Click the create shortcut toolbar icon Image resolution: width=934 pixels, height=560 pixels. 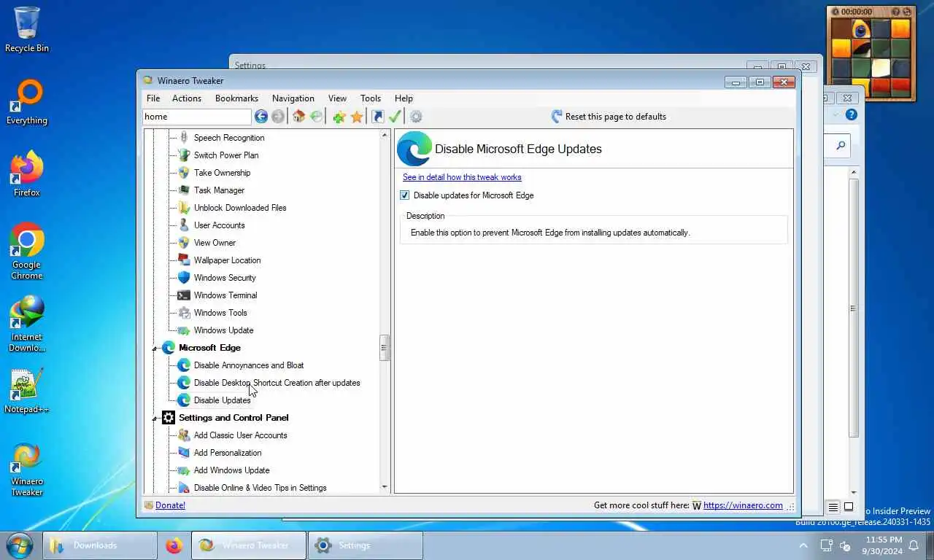(377, 117)
